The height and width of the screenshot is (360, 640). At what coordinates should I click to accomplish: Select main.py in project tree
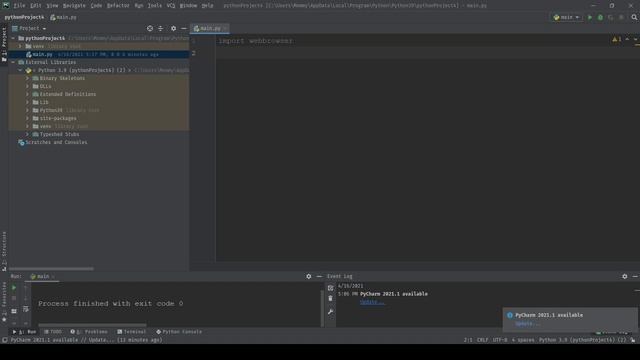click(x=98, y=54)
